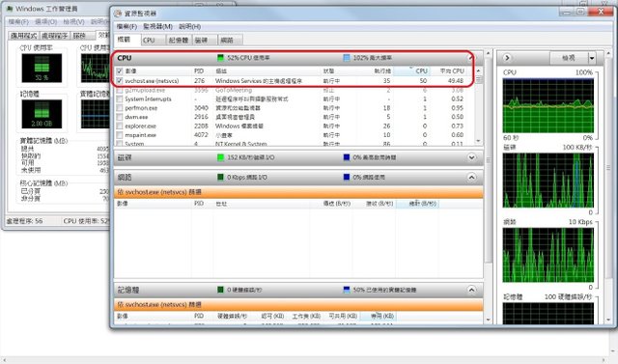
Task: Open 檔案(F) menu in Task Manager window
Action: [x=18, y=21]
